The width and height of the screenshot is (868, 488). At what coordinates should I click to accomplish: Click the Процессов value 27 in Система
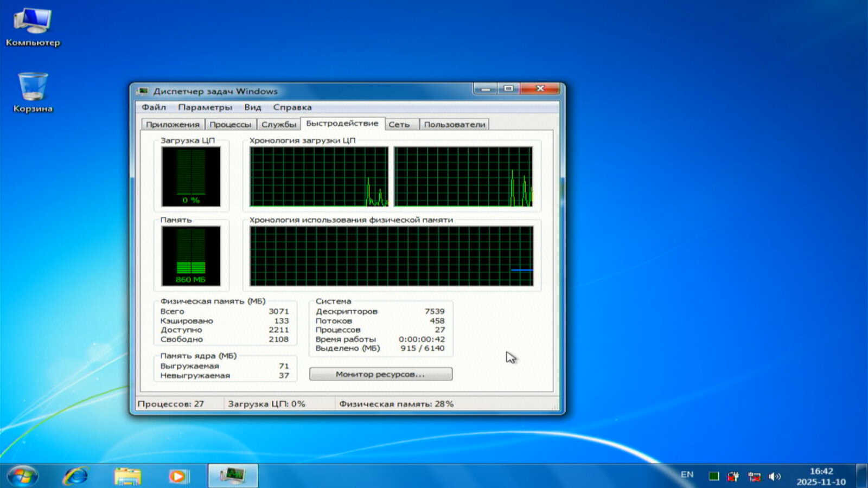[440, 330]
